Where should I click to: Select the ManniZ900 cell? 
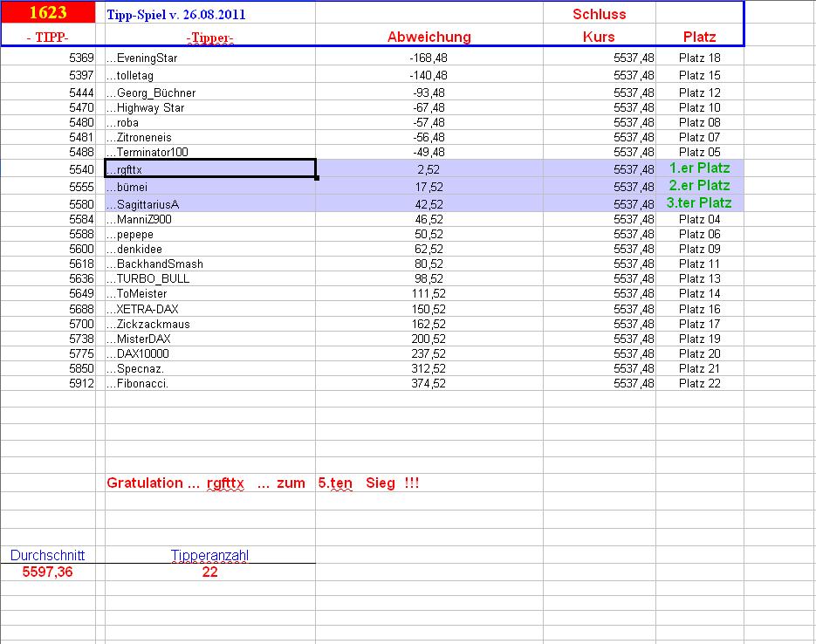(x=210, y=219)
